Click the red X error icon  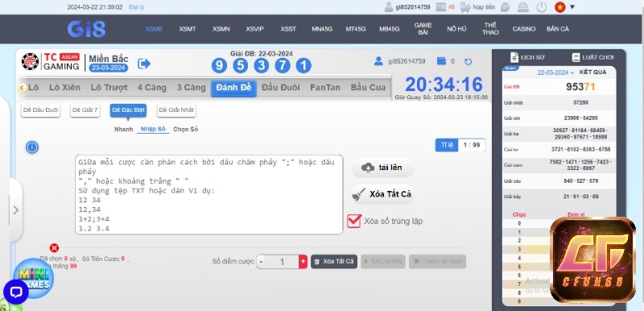54,247
